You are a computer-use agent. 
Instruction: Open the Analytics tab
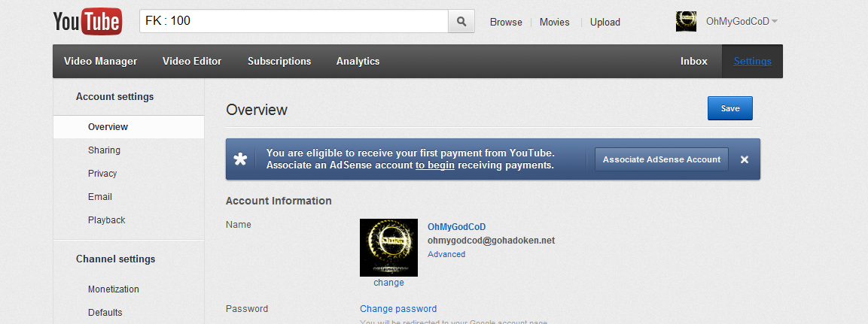(x=358, y=62)
